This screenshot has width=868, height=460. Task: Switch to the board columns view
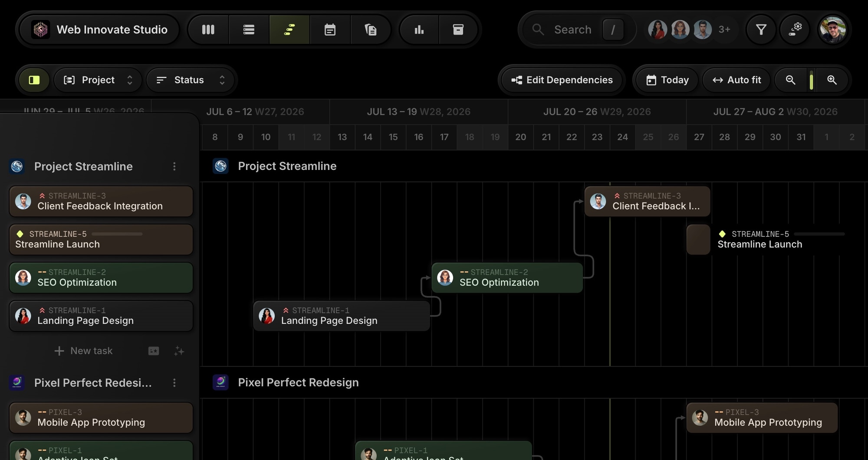tap(208, 29)
